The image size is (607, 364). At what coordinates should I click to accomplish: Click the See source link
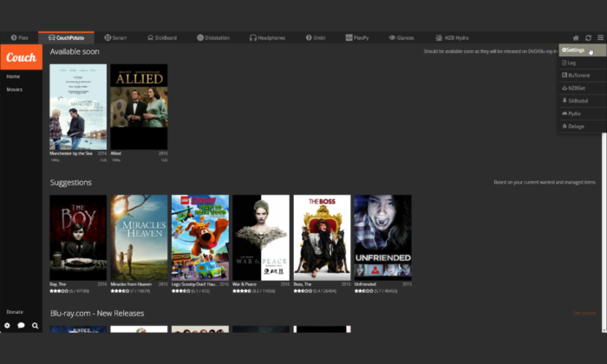click(584, 313)
